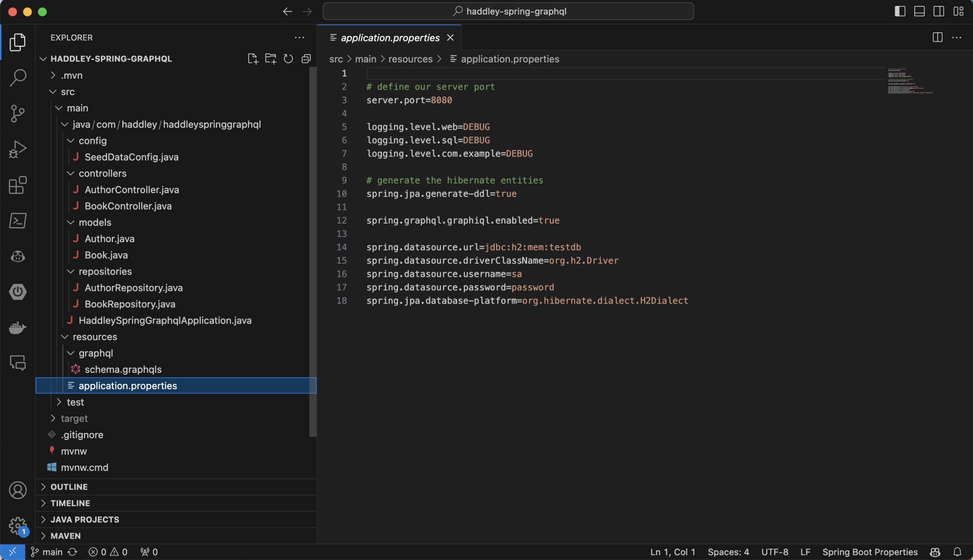The image size is (973, 560).
Task: Collapse the controllers folder
Action: [x=102, y=173]
